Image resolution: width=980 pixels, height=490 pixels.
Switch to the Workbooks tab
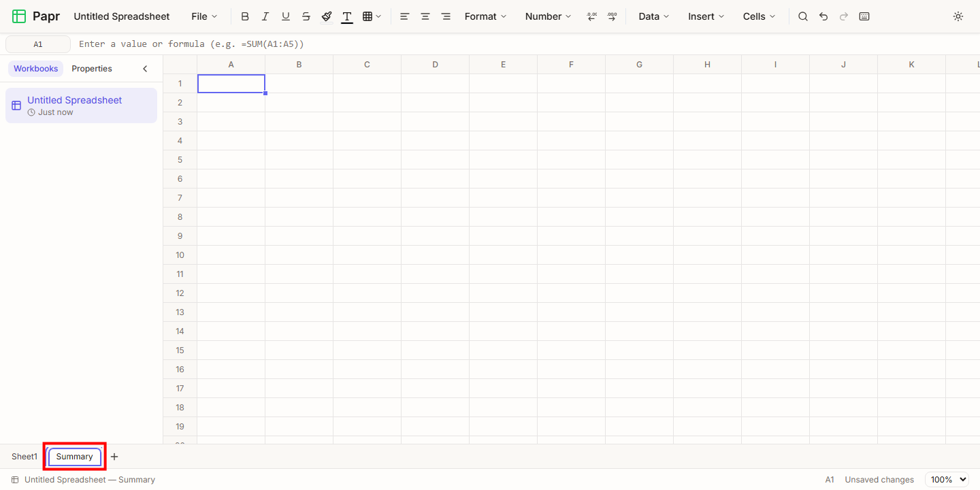pos(36,69)
